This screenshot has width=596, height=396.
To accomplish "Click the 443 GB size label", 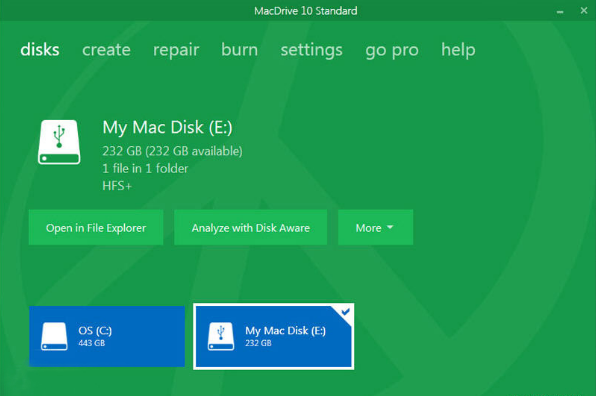I will [x=92, y=343].
